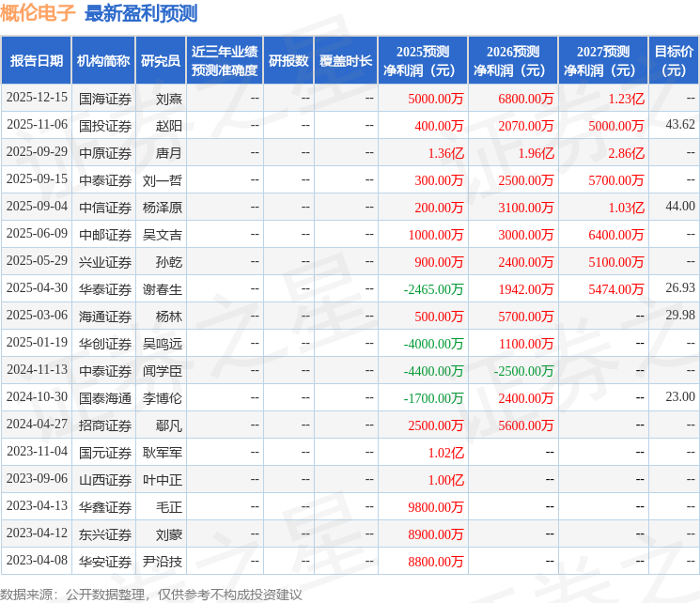Click the 2027预测净利润 column header
Viewport: 700px width, 603px height.
click(602, 61)
